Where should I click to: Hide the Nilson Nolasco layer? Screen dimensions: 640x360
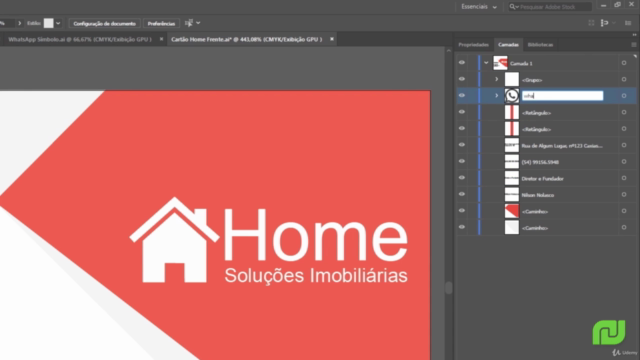(x=462, y=194)
